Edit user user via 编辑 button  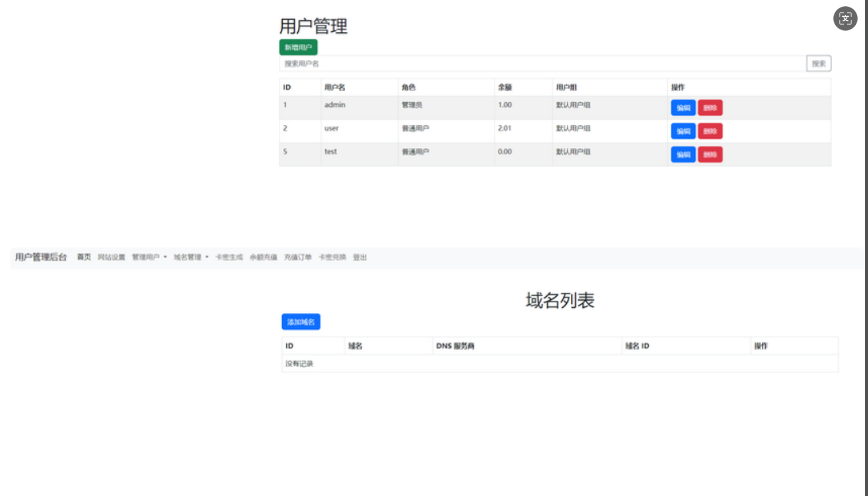pos(683,131)
